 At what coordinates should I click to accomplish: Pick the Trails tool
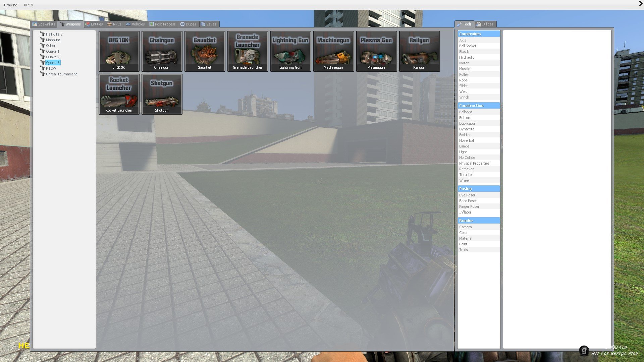coord(479,250)
